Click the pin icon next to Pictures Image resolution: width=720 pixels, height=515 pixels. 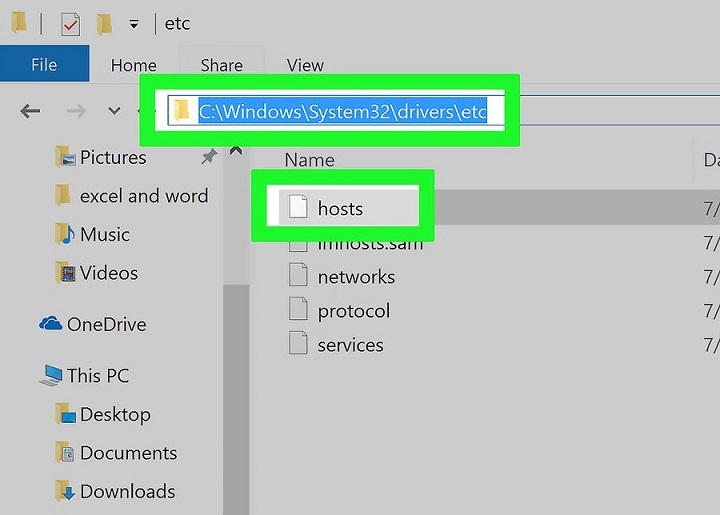coord(209,157)
